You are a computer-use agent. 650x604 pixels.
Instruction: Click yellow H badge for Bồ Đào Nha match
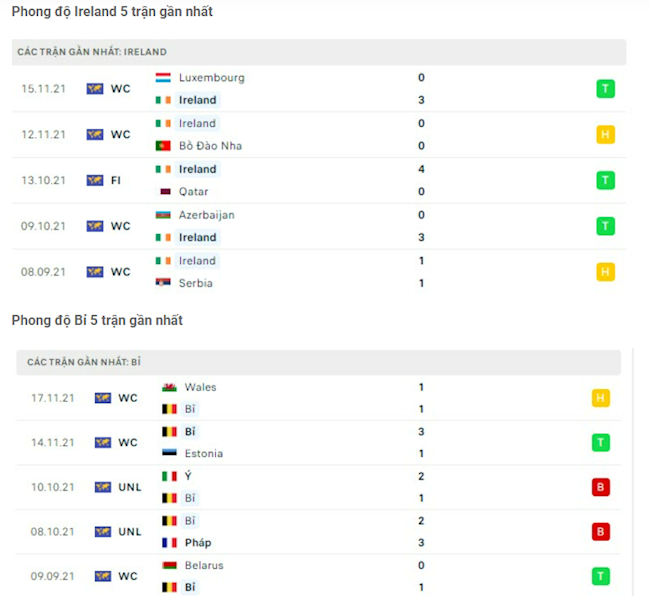click(x=605, y=134)
